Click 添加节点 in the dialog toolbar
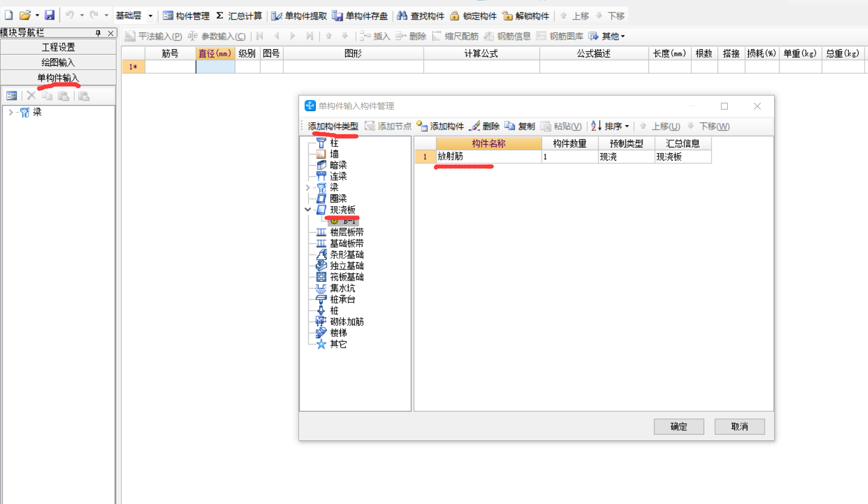 tap(388, 126)
